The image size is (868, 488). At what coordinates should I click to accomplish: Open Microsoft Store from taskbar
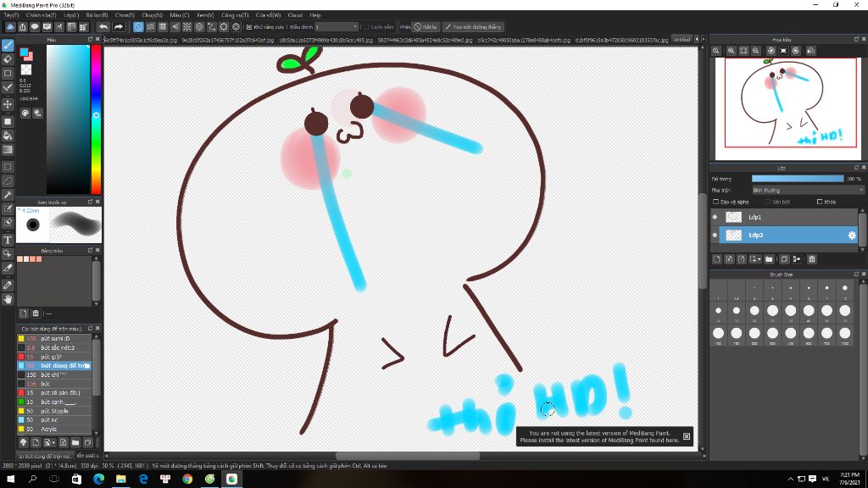(x=76, y=480)
